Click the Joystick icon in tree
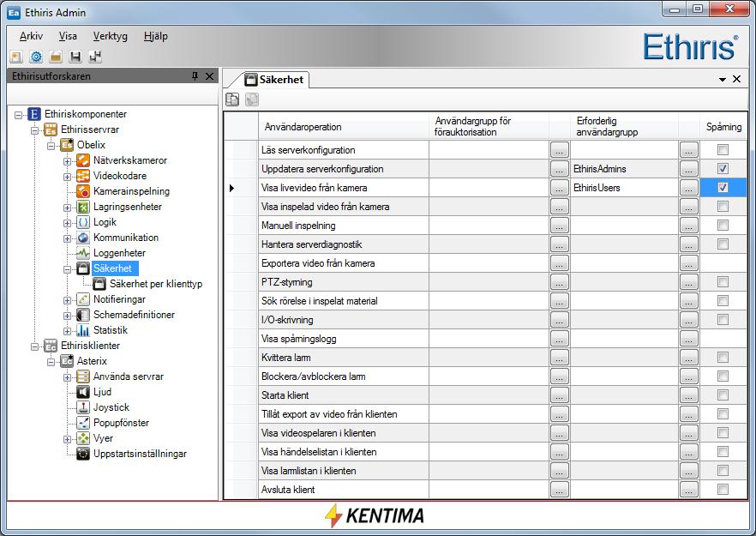This screenshot has width=756, height=536. coord(83,407)
